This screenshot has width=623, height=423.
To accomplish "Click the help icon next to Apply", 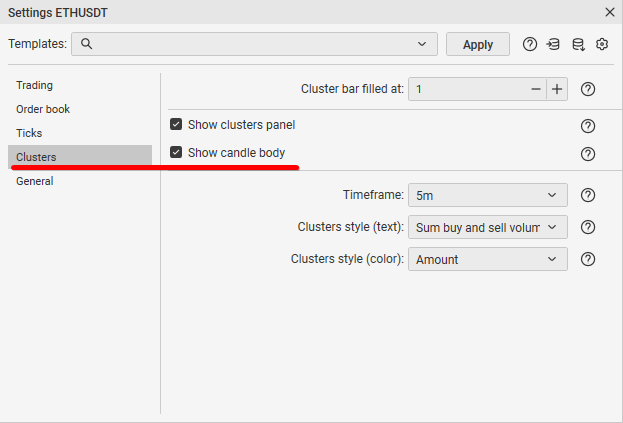I will pos(530,44).
